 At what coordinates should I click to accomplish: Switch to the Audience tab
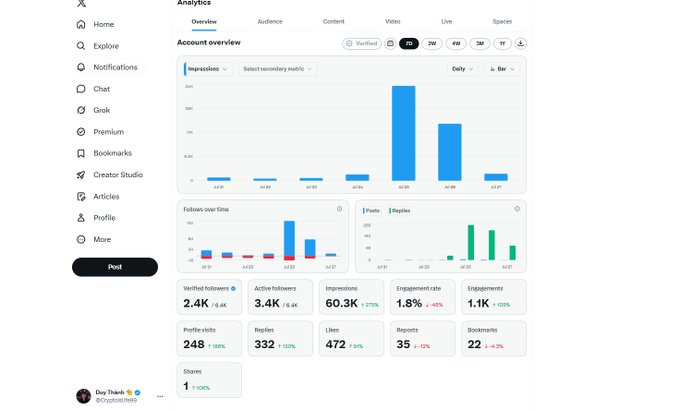point(270,22)
